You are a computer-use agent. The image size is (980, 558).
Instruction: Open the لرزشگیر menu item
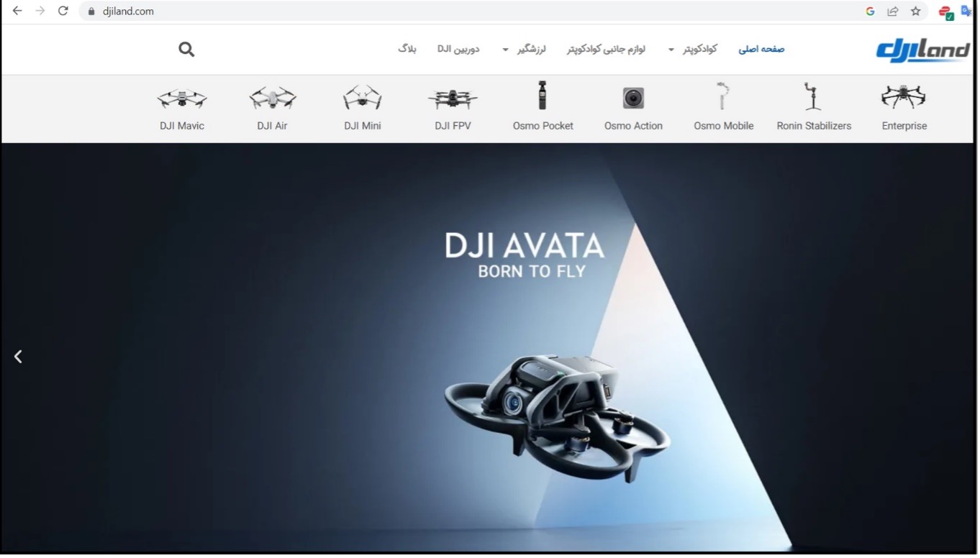pos(532,49)
